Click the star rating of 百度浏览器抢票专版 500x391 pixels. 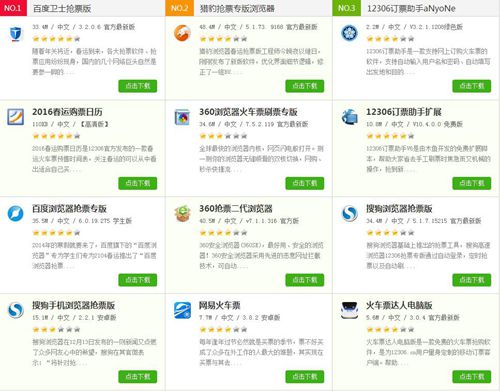[x=56, y=233]
